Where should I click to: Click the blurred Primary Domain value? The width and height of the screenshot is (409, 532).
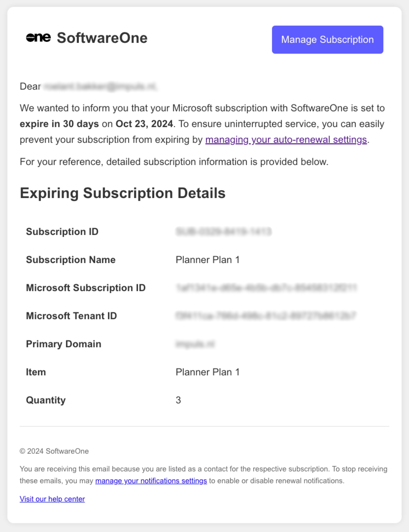[x=195, y=344]
